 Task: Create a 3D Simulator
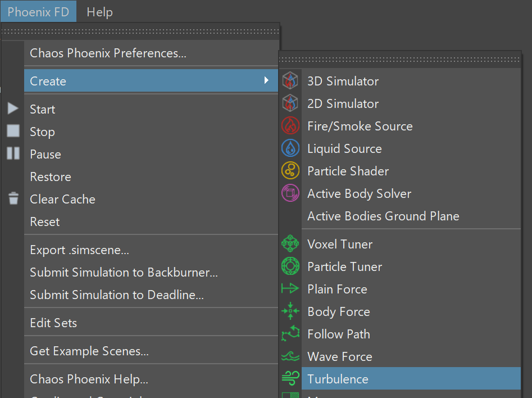411,81
